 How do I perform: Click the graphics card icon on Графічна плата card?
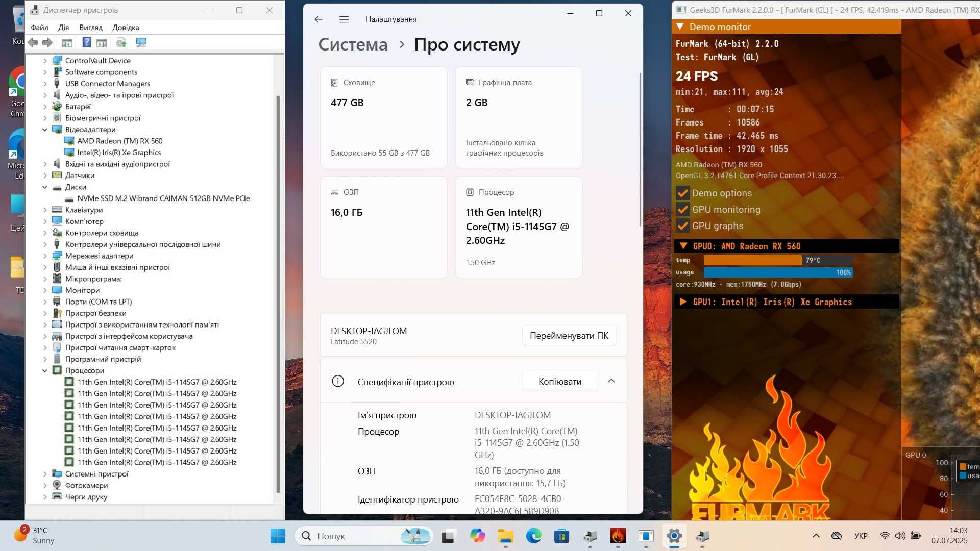470,83
